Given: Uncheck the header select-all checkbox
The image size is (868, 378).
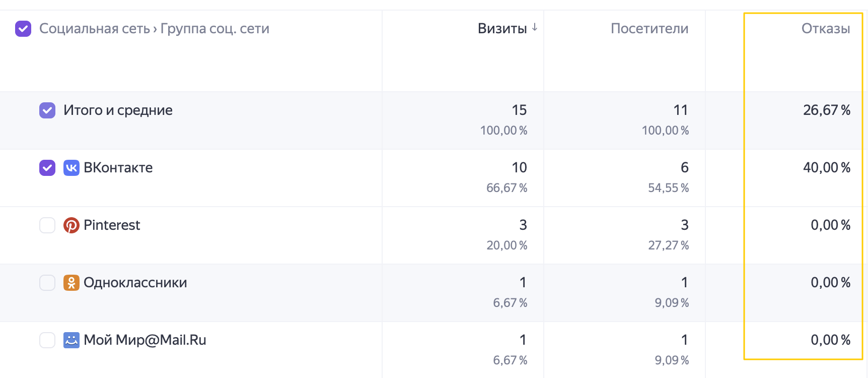Looking at the screenshot, I should point(23,29).
